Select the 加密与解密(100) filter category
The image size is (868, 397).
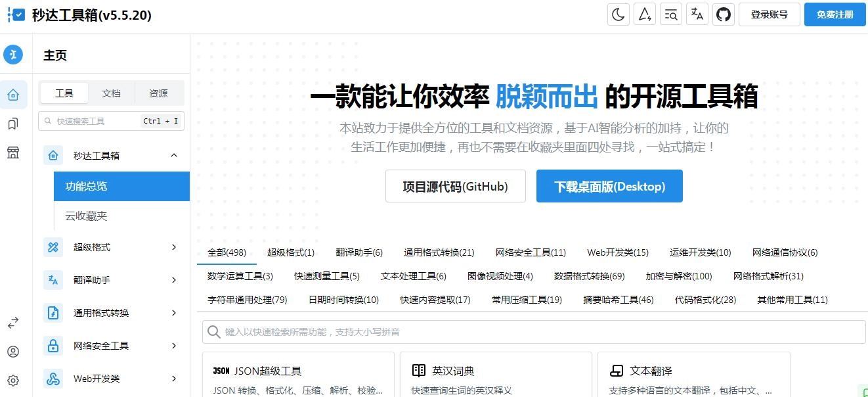680,276
